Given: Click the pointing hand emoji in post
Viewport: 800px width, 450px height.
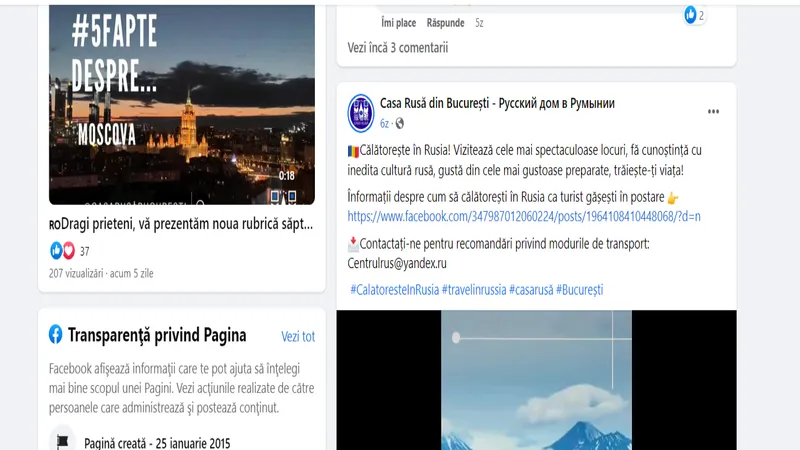Looking at the screenshot, I should coord(673,198).
